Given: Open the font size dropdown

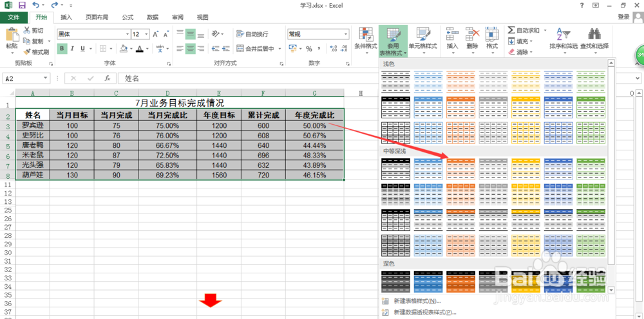Looking at the screenshot, I should coord(147,35).
